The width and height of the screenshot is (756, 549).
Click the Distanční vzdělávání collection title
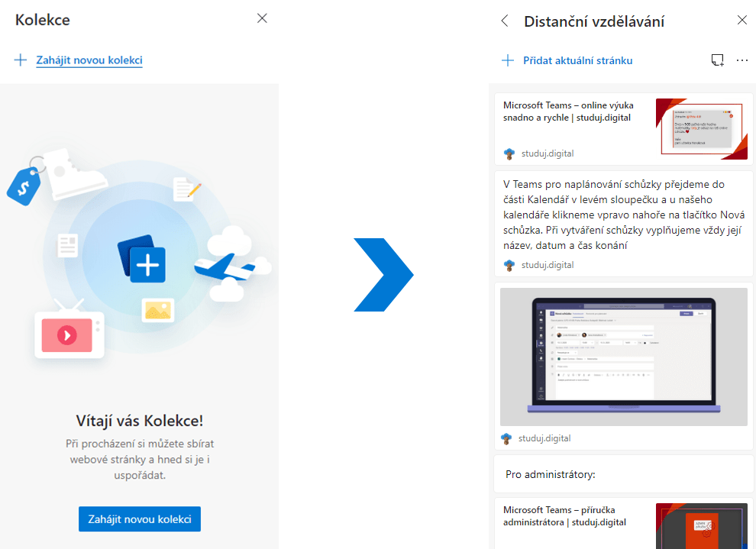pos(593,21)
